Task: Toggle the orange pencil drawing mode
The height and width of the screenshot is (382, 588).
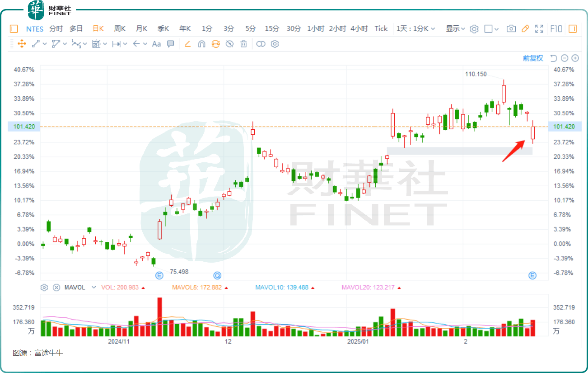Action: (525, 28)
